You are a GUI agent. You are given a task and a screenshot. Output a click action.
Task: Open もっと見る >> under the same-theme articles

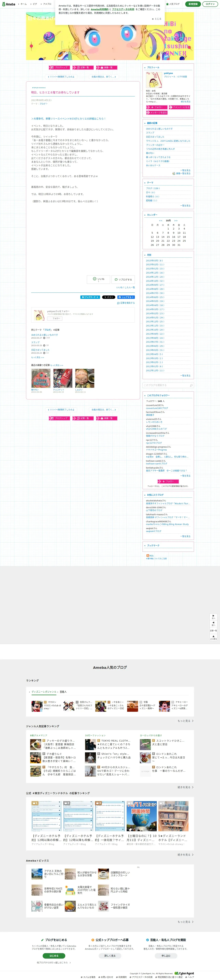pyautogui.click(x=38, y=358)
